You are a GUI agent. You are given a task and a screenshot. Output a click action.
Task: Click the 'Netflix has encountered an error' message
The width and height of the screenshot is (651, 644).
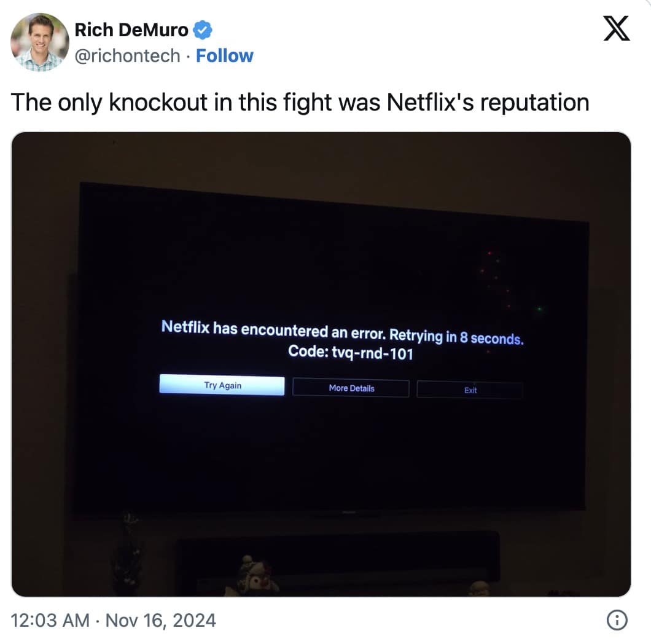click(x=273, y=329)
